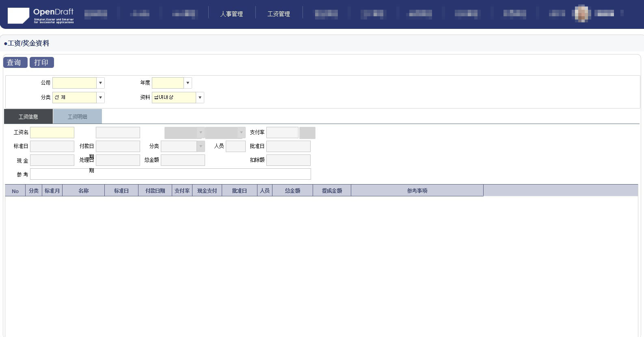The width and height of the screenshot is (644, 337).
Task: Click the 查询 button
Action: pos(15,63)
